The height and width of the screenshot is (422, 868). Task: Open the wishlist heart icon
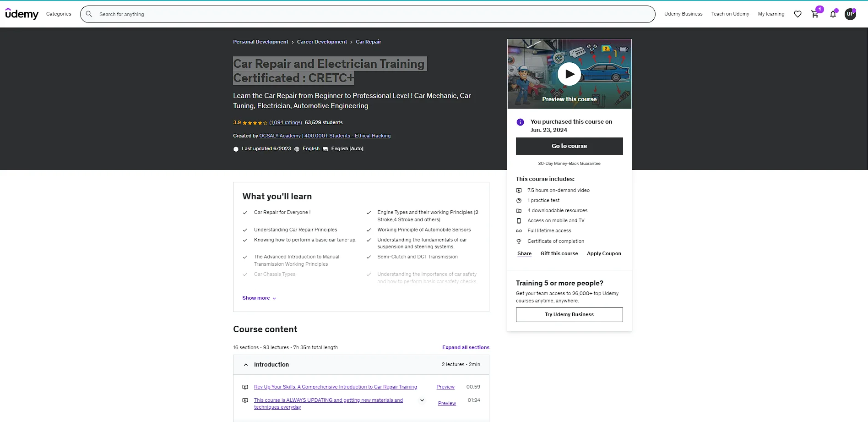coord(797,14)
